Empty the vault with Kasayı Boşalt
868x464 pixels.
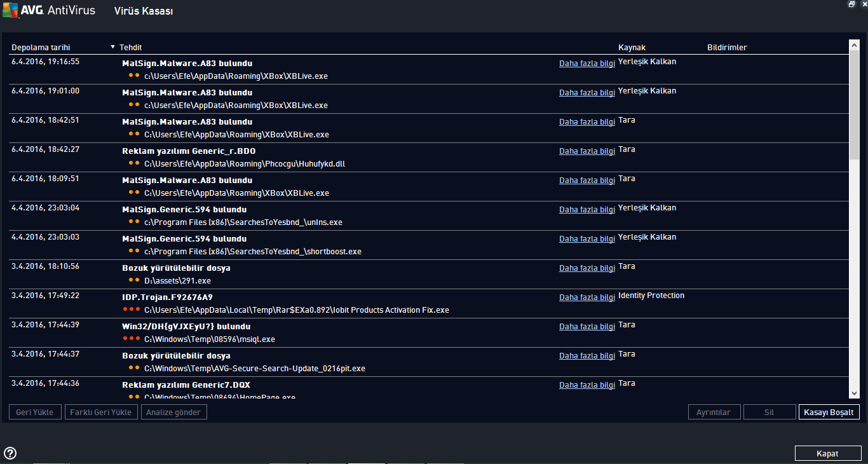click(829, 412)
